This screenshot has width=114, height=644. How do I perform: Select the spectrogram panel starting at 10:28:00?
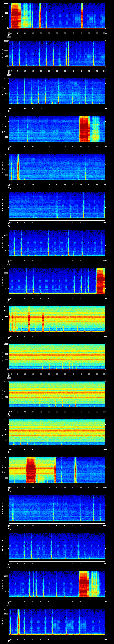57,243
